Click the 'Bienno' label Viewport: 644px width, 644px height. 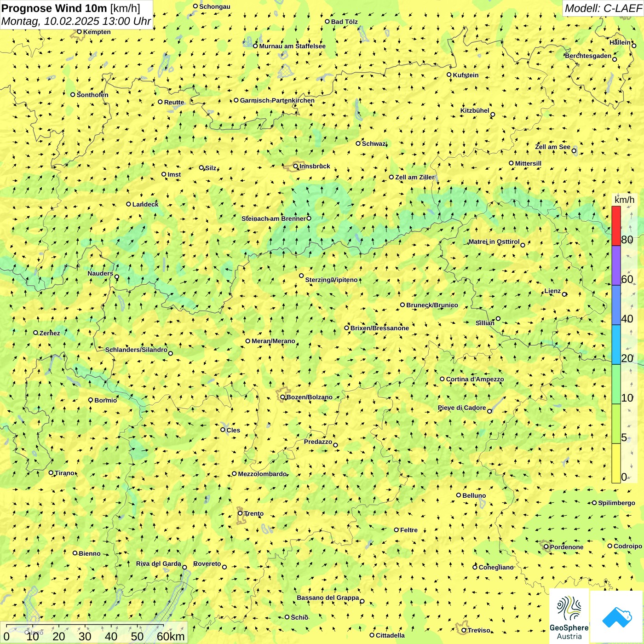[x=89, y=553]
